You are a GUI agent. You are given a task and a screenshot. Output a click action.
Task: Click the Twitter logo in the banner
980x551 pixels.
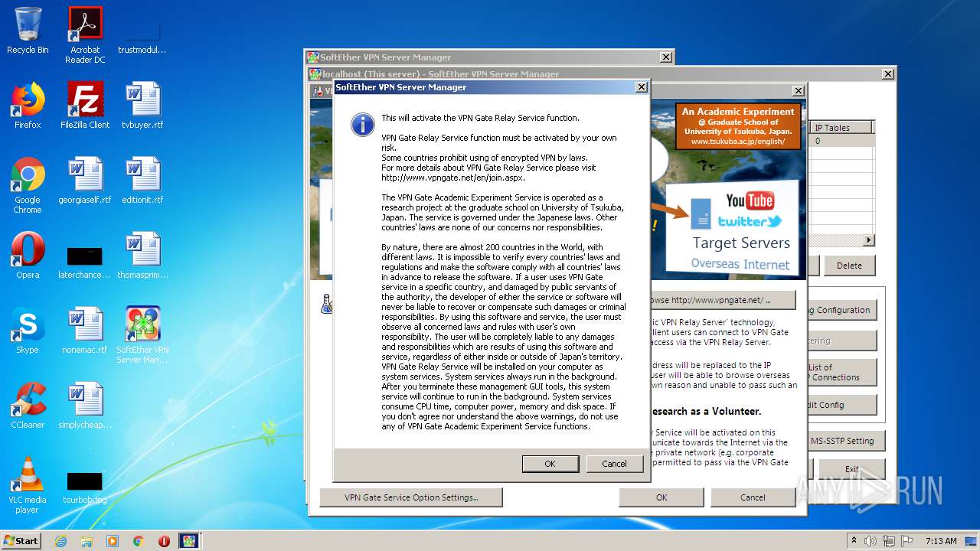tap(750, 222)
